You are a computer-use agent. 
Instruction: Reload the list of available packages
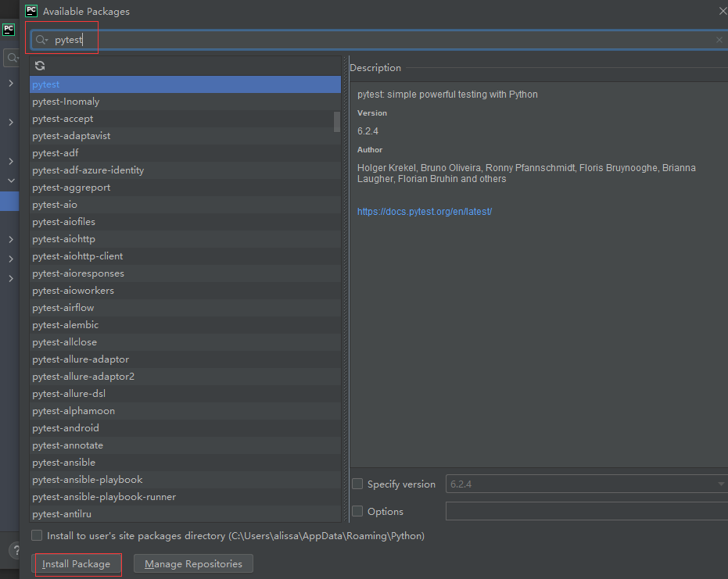click(x=40, y=66)
